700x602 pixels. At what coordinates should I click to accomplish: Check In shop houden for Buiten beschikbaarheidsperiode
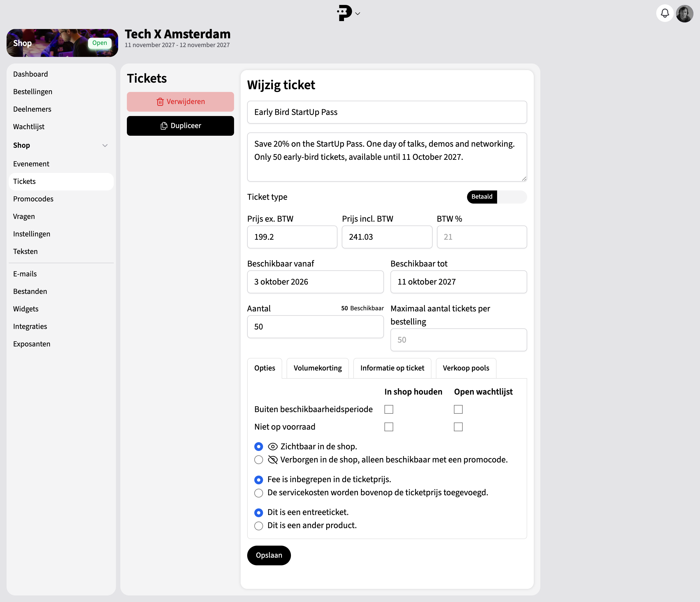point(389,409)
